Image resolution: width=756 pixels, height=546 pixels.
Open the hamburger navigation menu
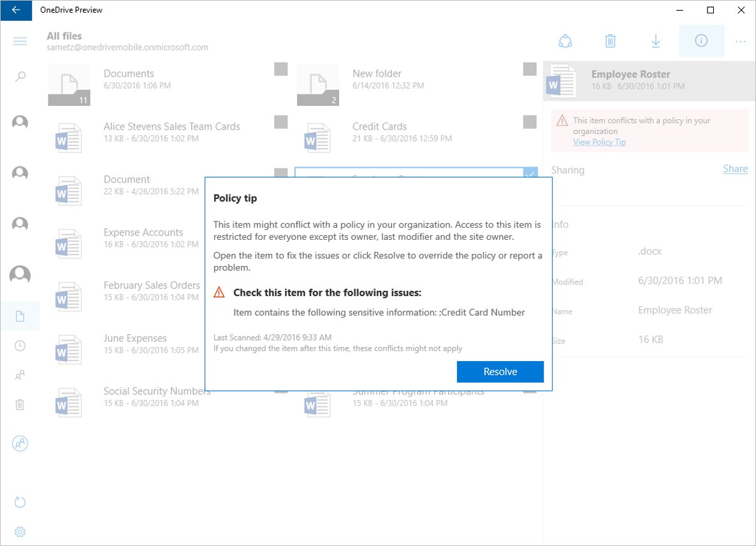(20, 41)
